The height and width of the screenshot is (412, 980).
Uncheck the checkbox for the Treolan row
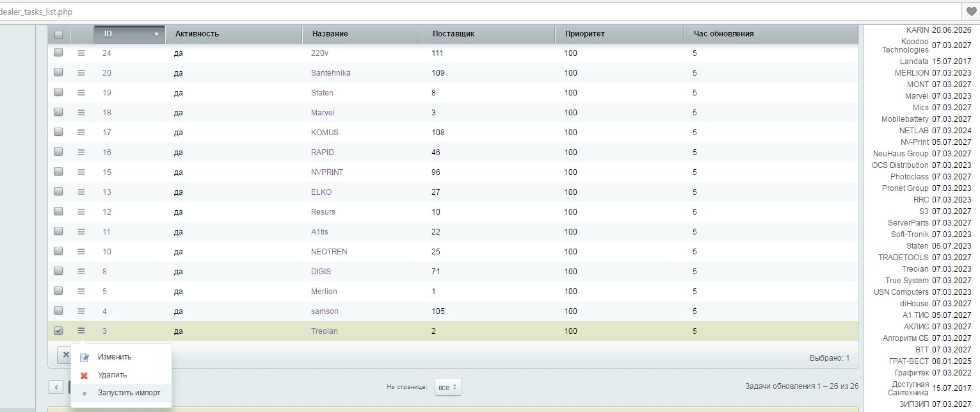coord(59,331)
